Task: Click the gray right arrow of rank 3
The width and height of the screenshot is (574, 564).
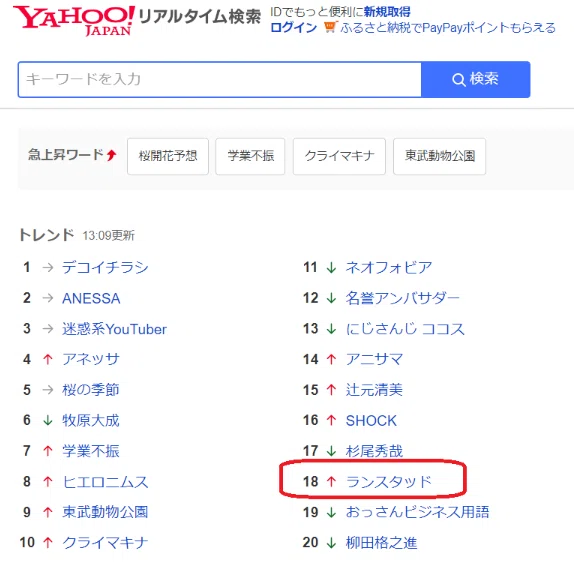Action: point(48,329)
